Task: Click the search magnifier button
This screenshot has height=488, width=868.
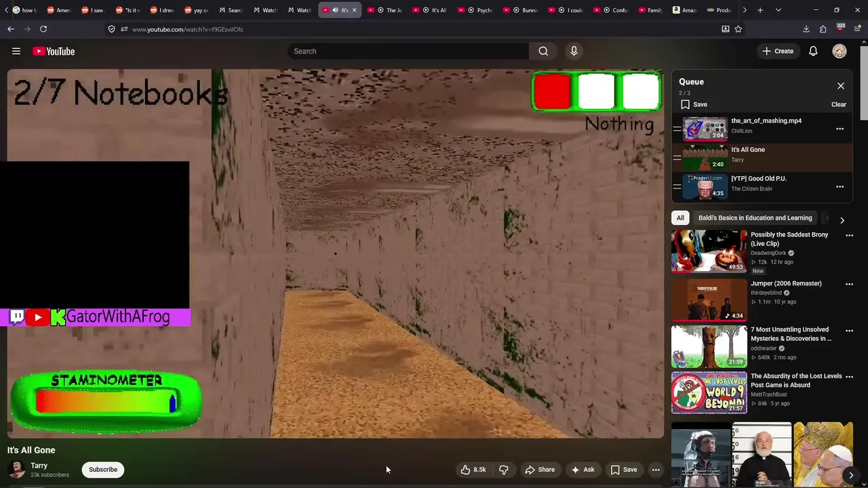Action: coord(543,51)
